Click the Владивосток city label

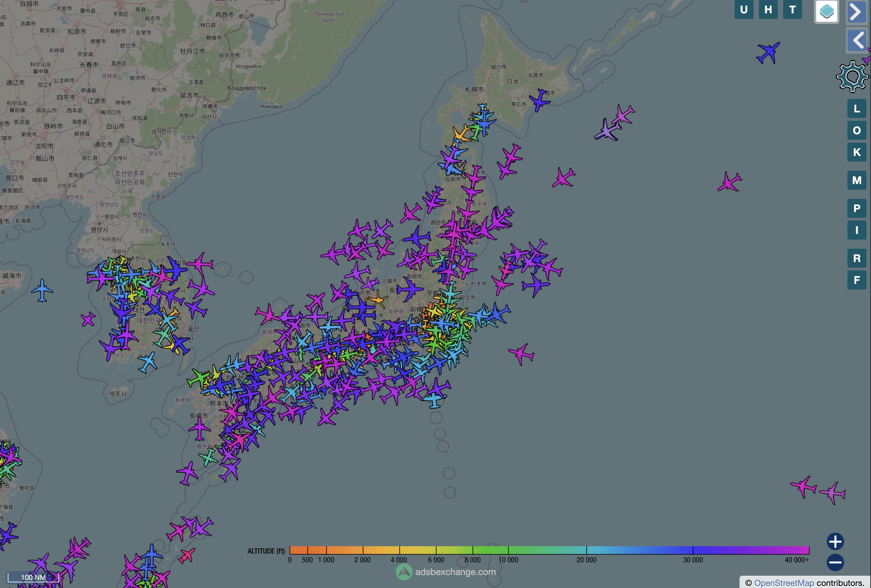tap(247, 88)
